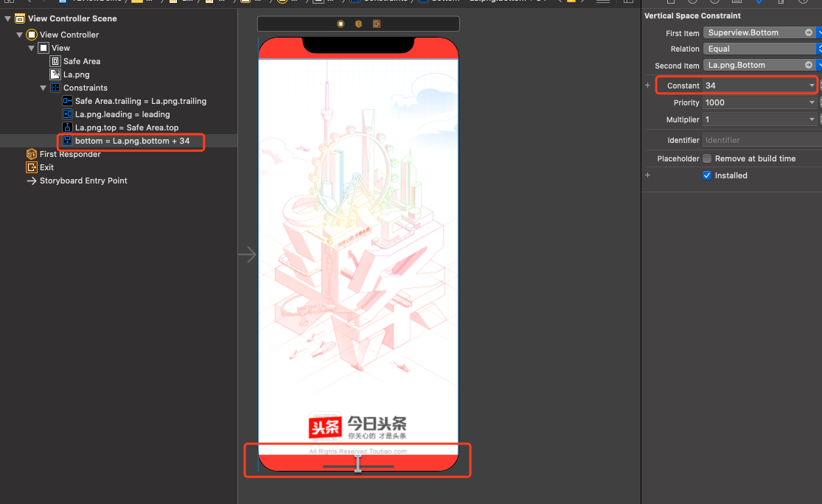Select the Storyboard Entry Point arrow icon
This screenshot has width=822, height=504.
point(32,181)
